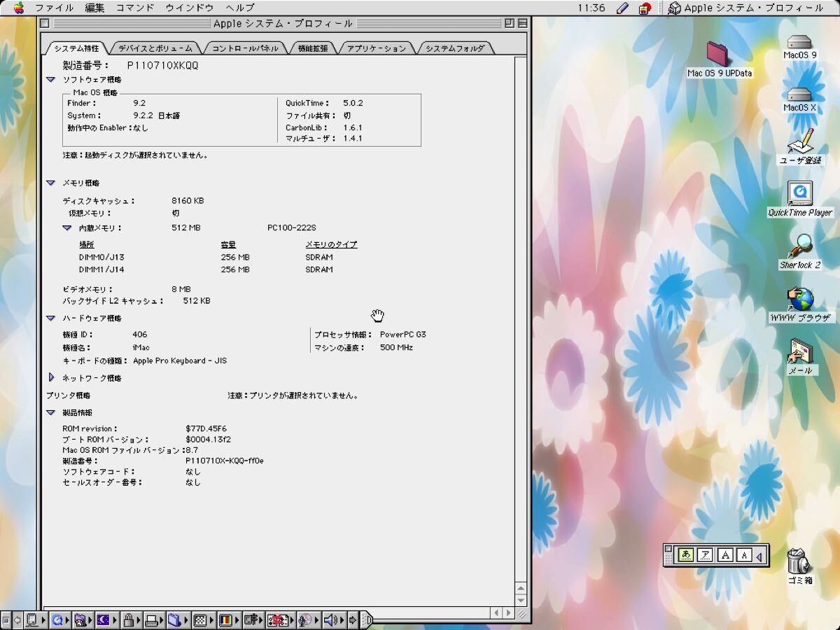Open the Apple menu icon

[18, 8]
